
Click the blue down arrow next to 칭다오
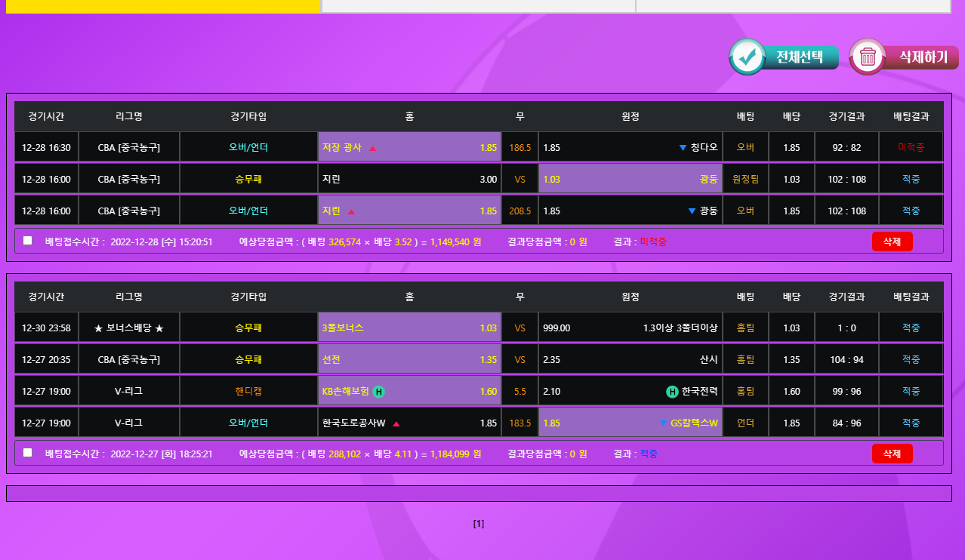pyautogui.click(x=683, y=148)
